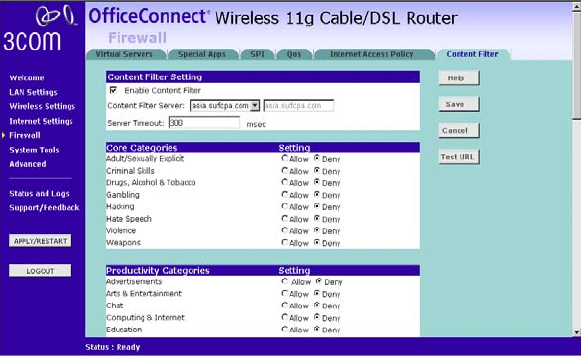Click the Status : Ready text
Screen dimensions: 588x363
(112, 347)
